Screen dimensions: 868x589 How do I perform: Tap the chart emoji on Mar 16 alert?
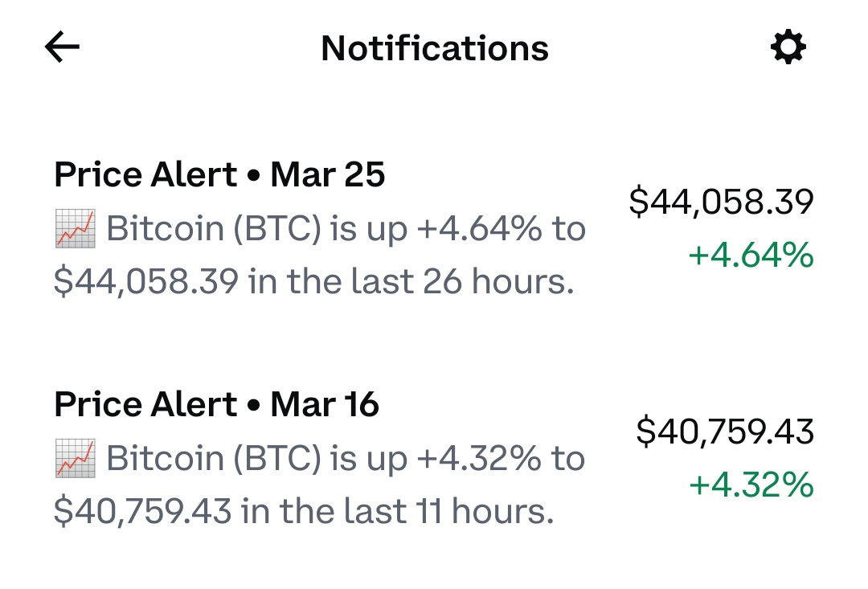[76, 458]
